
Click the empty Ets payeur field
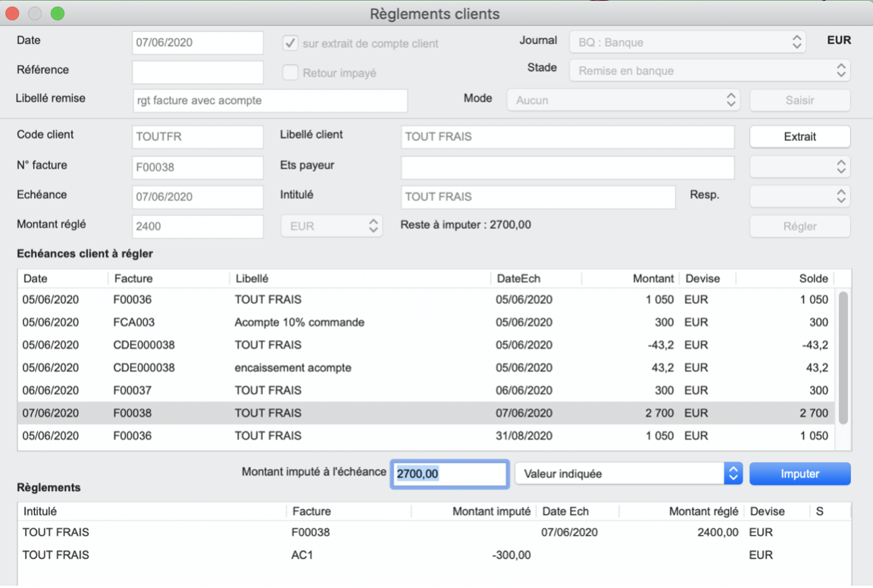pyautogui.click(x=568, y=167)
